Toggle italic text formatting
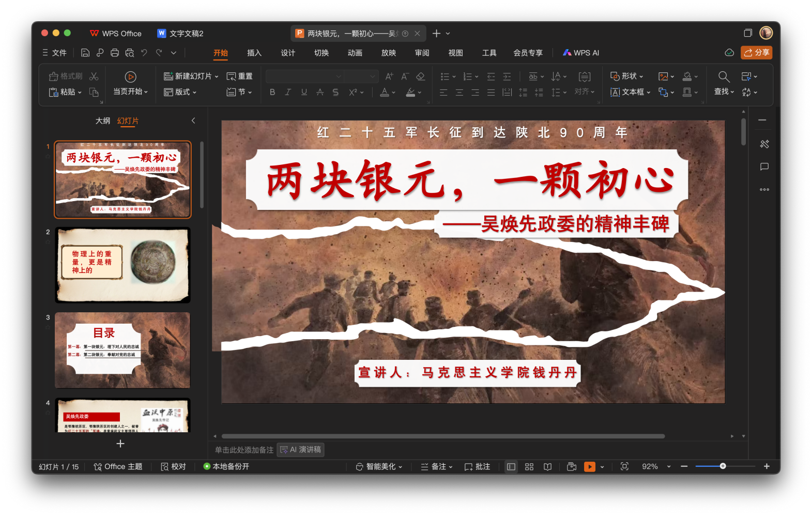The width and height of the screenshot is (812, 516). [288, 92]
